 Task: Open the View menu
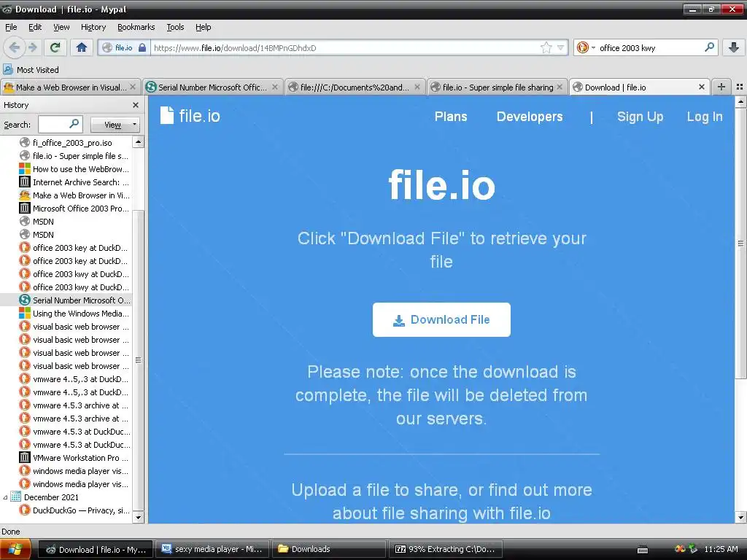tap(61, 27)
